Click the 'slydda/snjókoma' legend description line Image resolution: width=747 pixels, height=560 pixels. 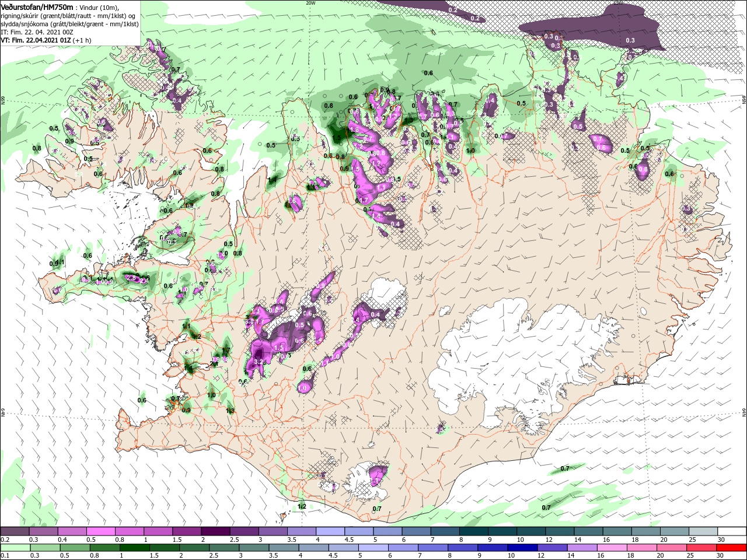point(69,24)
